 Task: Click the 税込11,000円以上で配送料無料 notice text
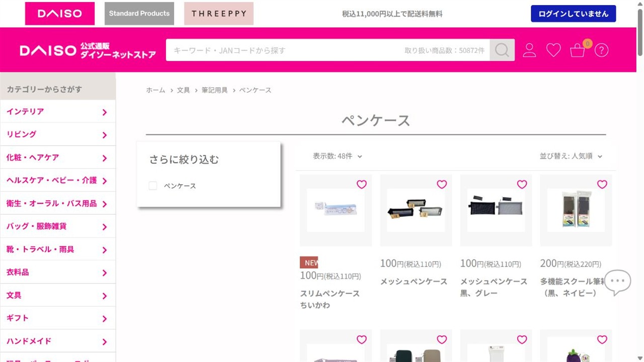tap(392, 14)
